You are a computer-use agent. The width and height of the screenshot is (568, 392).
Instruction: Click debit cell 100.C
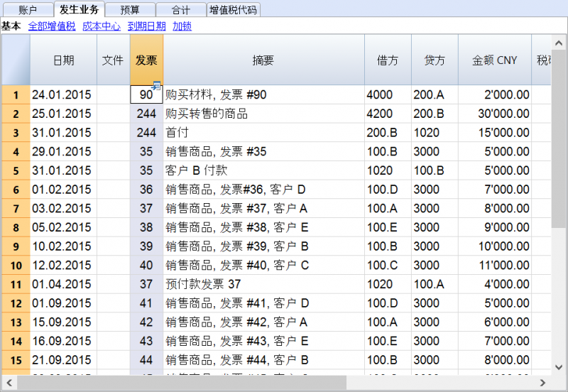[x=388, y=265]
